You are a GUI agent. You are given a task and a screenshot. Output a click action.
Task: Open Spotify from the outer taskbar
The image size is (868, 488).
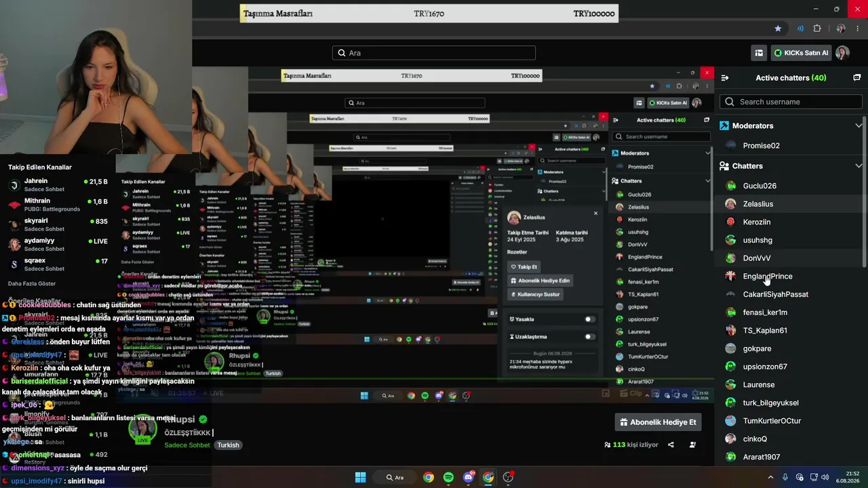(448, 477)
